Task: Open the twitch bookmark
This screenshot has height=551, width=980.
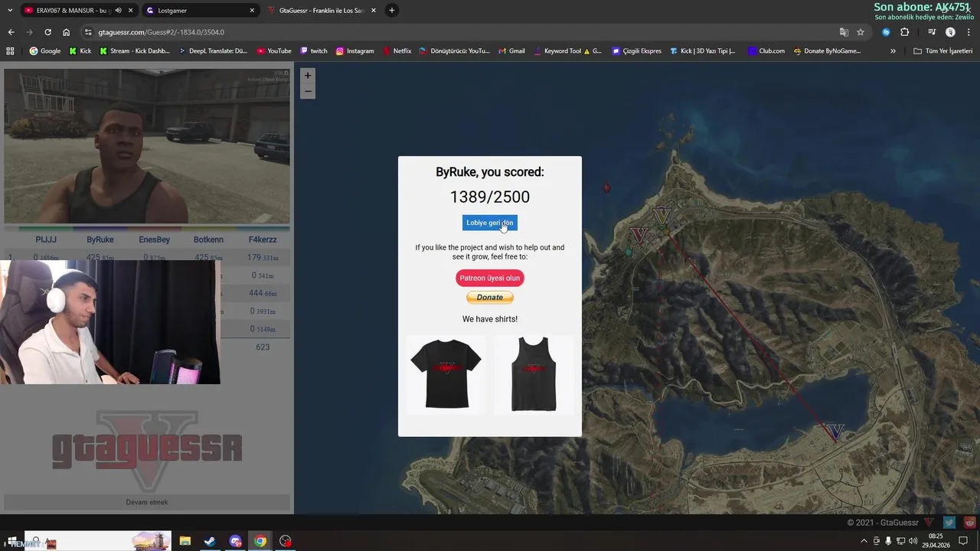Action: (314, 51)
